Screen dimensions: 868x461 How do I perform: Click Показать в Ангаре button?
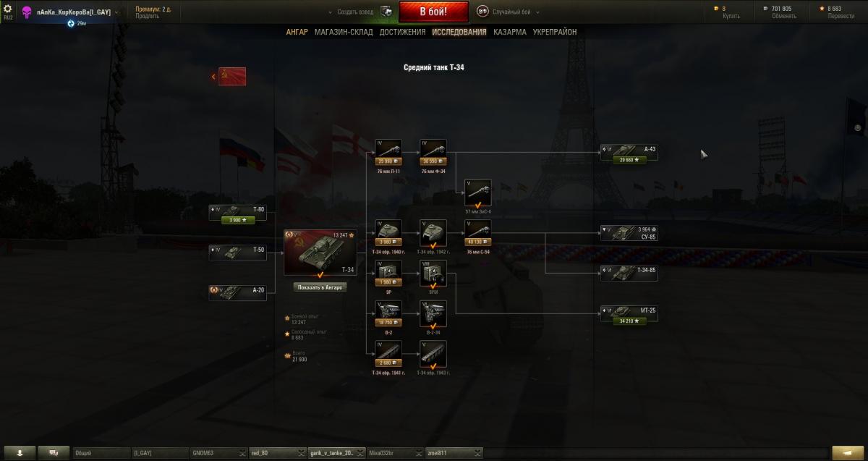[321, 287]
